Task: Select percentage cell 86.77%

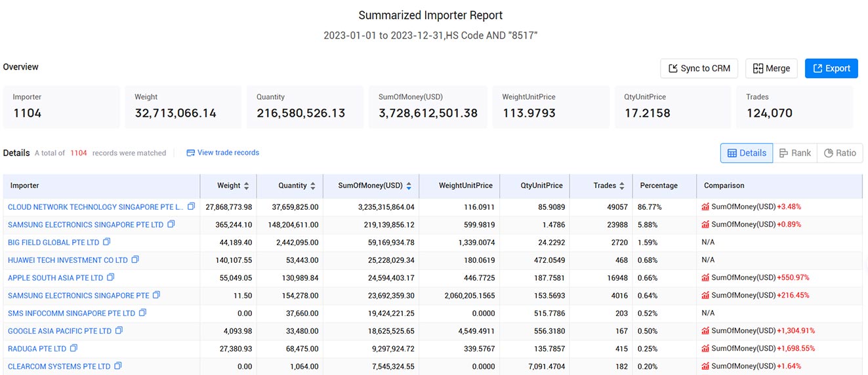Action: (651, 207)
